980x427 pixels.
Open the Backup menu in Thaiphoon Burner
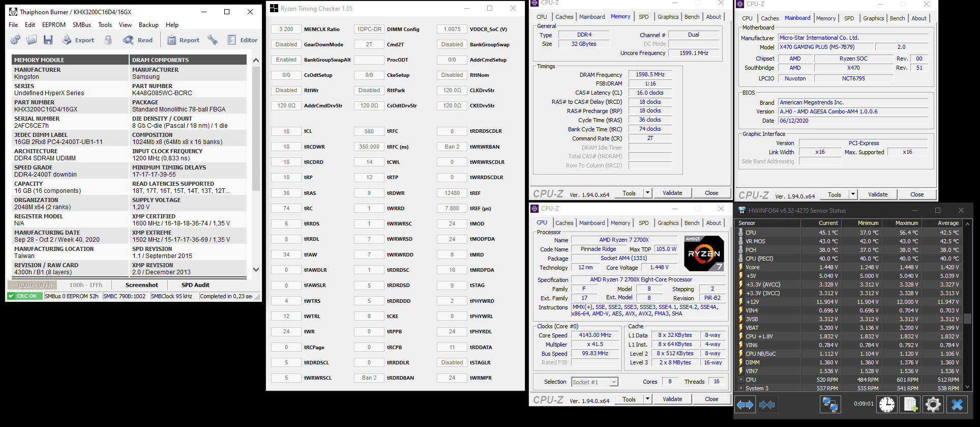click(149, 25)
